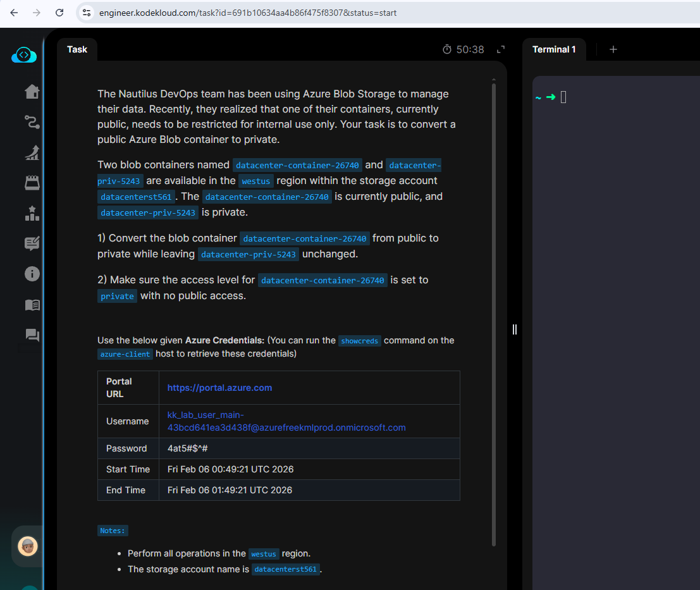Open the open-book documentation icon
The width and height of the screenshot is (700, 590).
tap(32, 305)
